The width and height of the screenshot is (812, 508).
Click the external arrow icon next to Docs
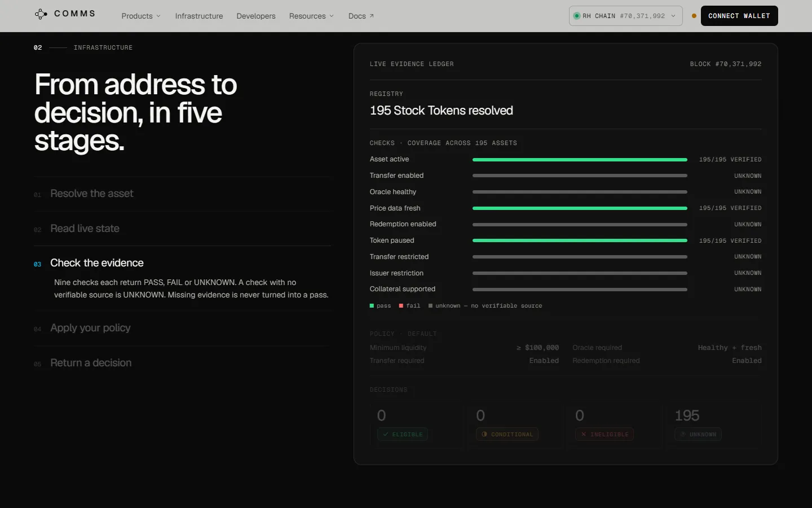click(372, 16)
